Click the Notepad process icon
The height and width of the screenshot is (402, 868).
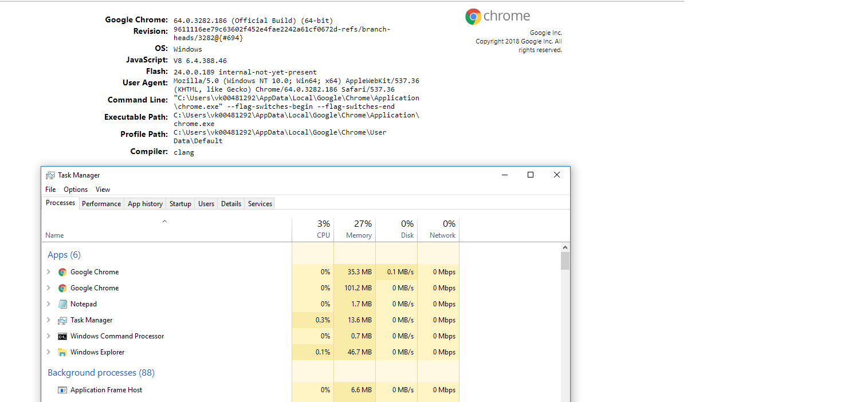62,304
